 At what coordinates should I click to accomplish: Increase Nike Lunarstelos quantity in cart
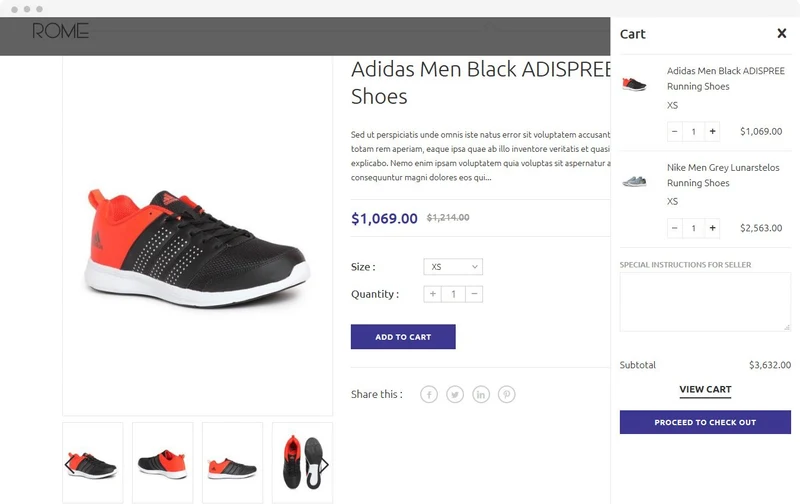point(712,228)
